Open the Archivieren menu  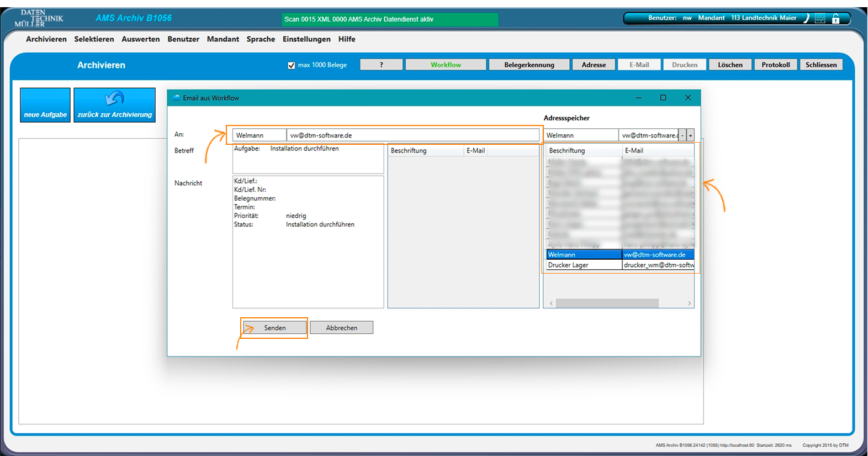point(46,39)
